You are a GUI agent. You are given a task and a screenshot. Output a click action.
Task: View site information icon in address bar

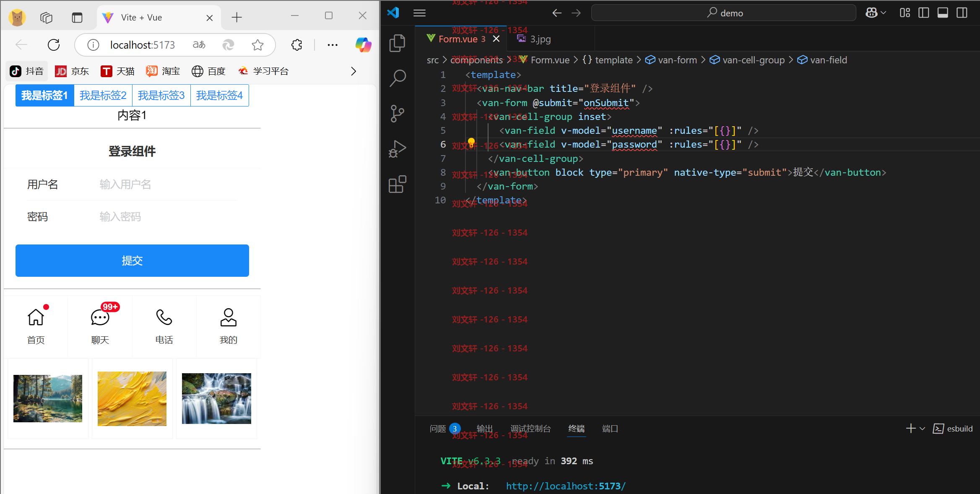click(93, 45)
